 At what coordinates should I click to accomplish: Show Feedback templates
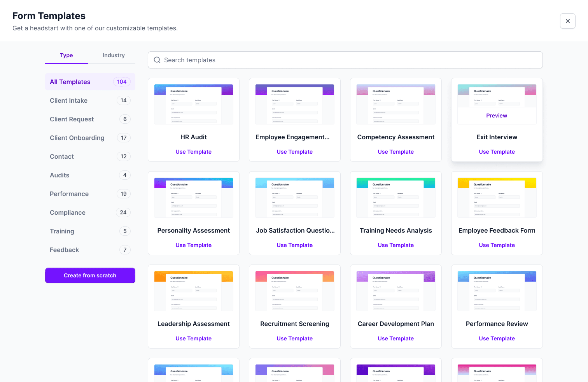tap(90, 250)
